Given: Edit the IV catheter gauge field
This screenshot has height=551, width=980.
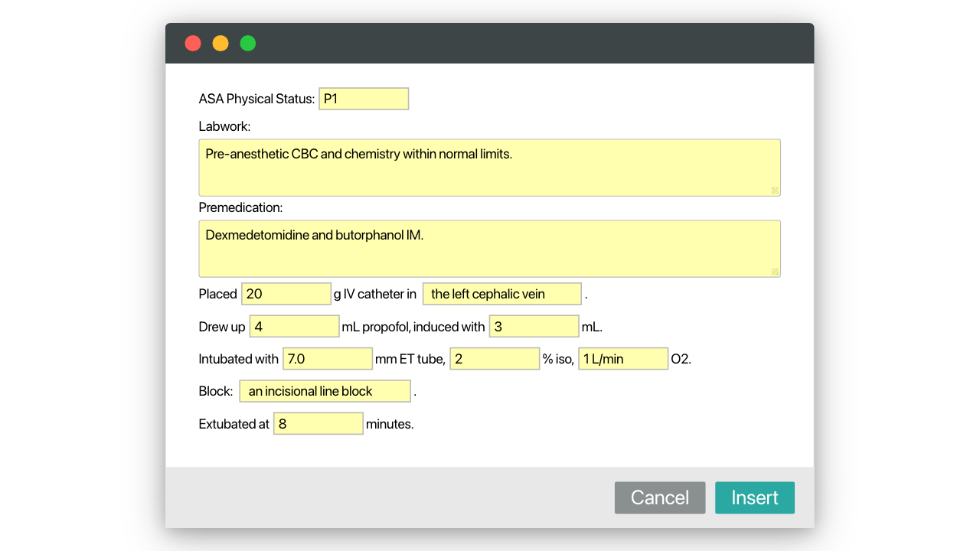Looking at the screenshot, I should (x=286, y=294).
